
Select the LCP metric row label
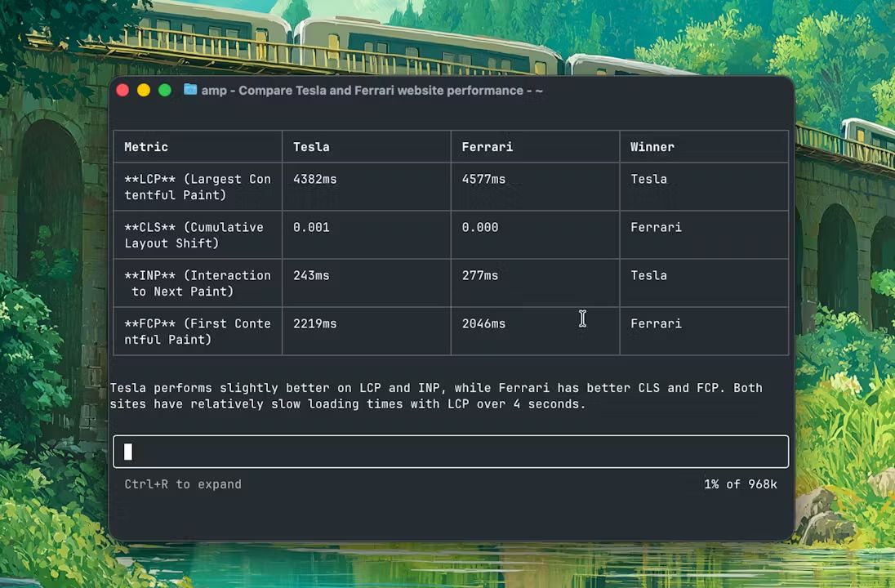(x=198, y=187)
